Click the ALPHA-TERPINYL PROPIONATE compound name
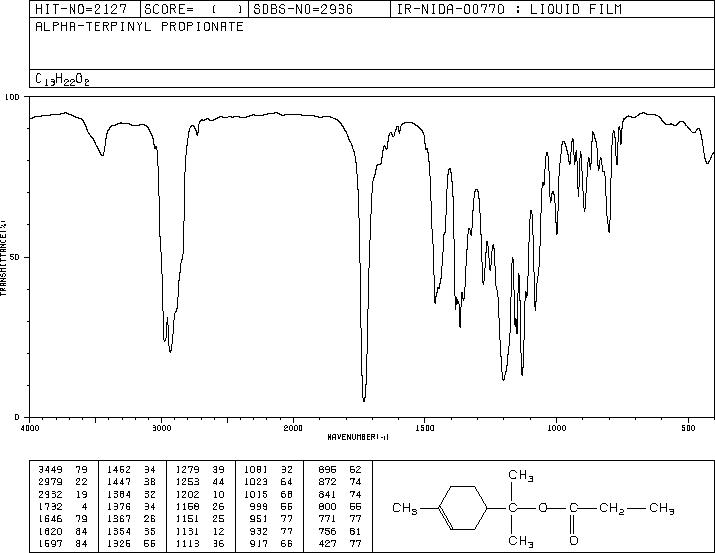This screenshot has height=553, width=715. pos(139,26)
